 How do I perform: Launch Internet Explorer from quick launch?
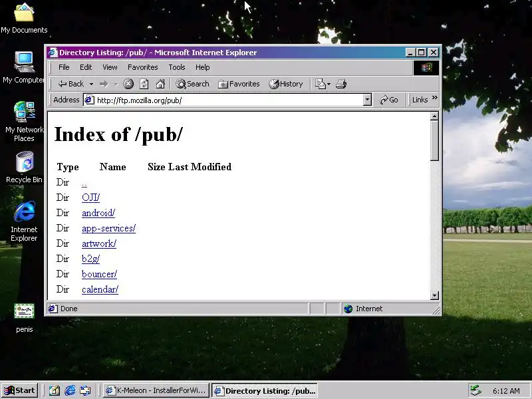point(70,390)
